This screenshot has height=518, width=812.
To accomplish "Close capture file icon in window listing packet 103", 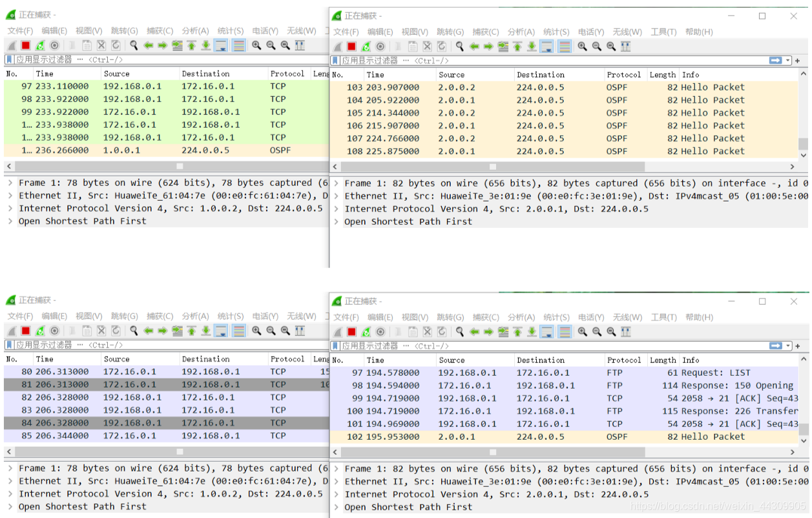I will click(x=427, y=47).
